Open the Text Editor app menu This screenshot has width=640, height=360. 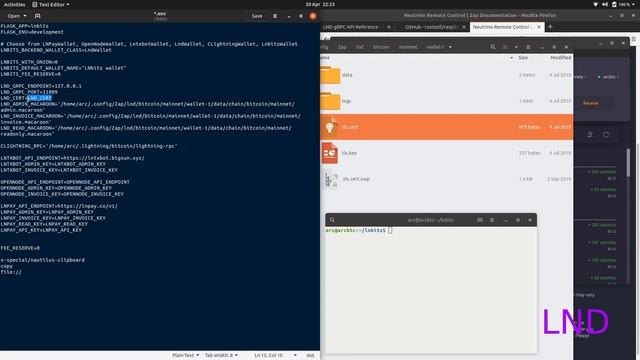click(x=51, y=4)
